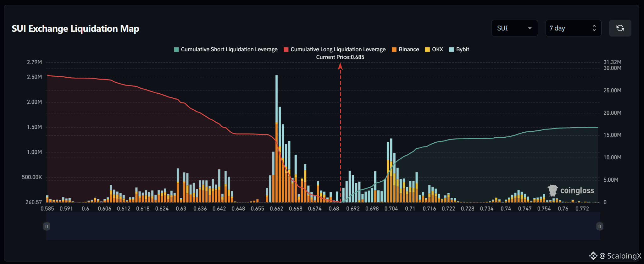This screenshot has width=644, height=264.
Task: Click the left axis value 260.57
Action: [34, 202]
